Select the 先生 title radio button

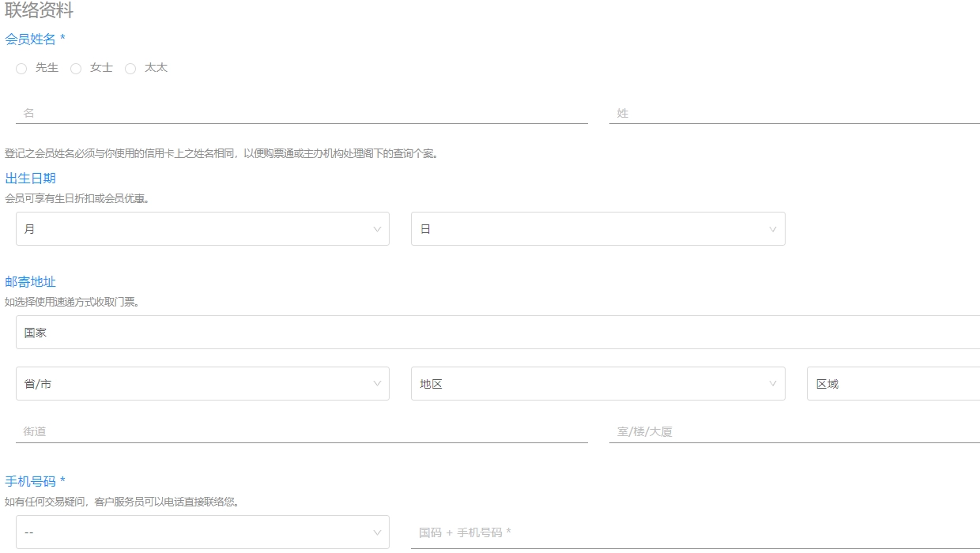[21, 69]
